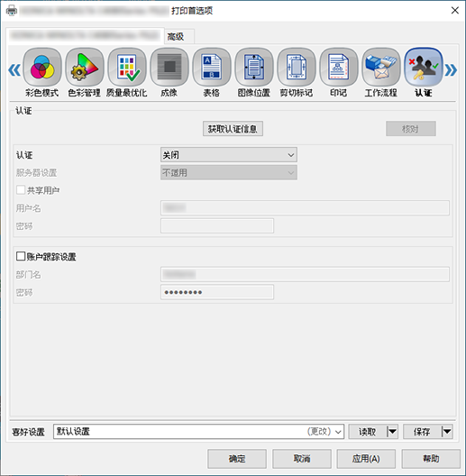Open the 剪切标记 crop marks icon
This screenshot has width=466, height=476.
pyautogui.click(x=297, y=68)
